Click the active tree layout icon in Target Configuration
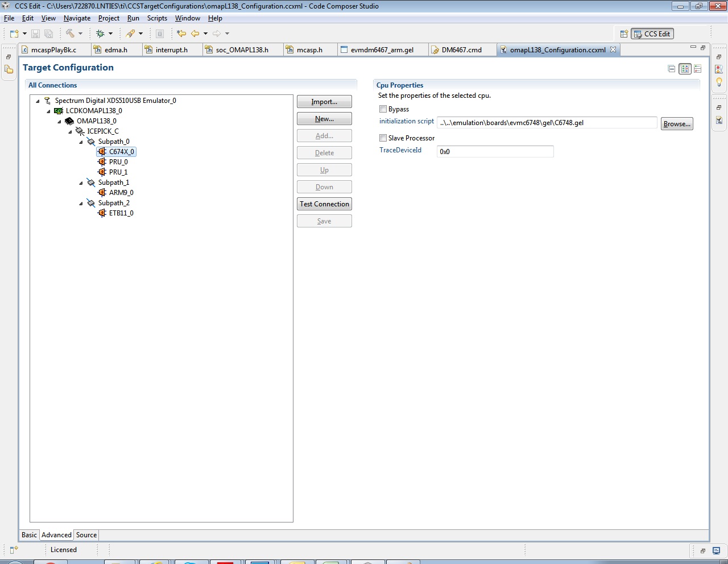Viewport: 728px width, 564px height. [x=685, y=69]
